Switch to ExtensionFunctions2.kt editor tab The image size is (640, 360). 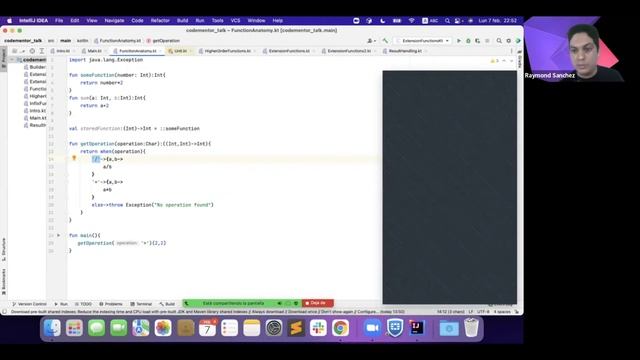coord(349,51)
